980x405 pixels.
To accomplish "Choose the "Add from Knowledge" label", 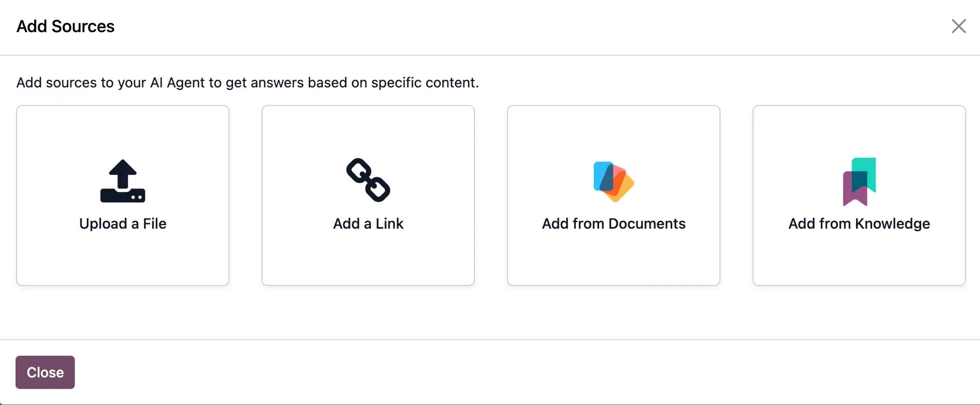I will point(859,224).
